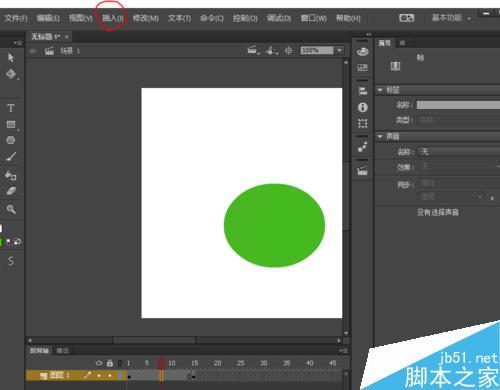The width and height of the screenshot is (500, 390).
Task: Click the keyframe at frame 15 in timeline
Action: coord(194,377)
